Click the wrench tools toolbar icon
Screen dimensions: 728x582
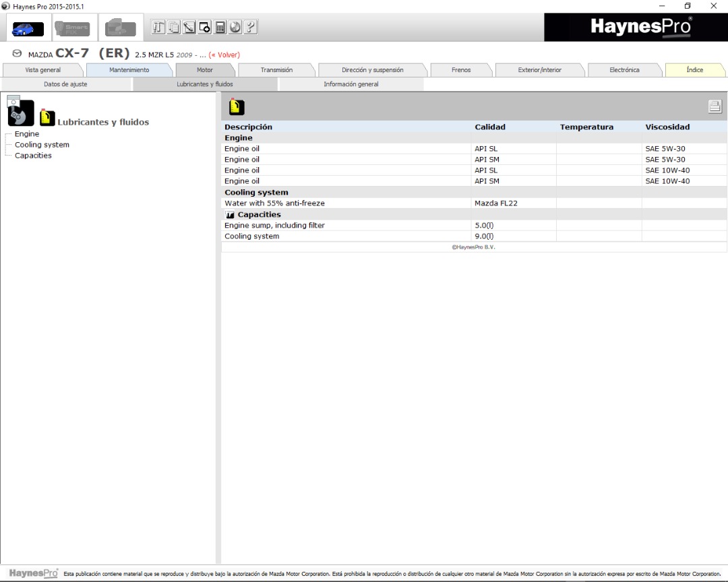pos(158,28)
